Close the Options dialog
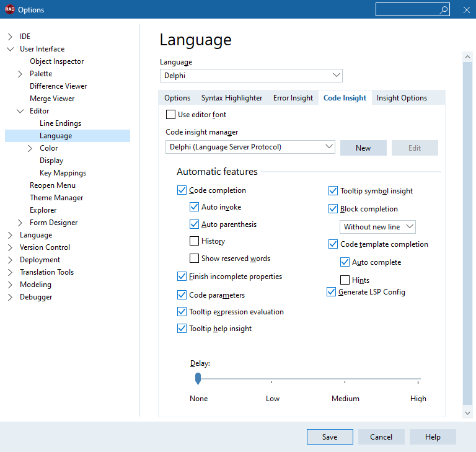This screenshot has width=476, height=452. (467, 10)
